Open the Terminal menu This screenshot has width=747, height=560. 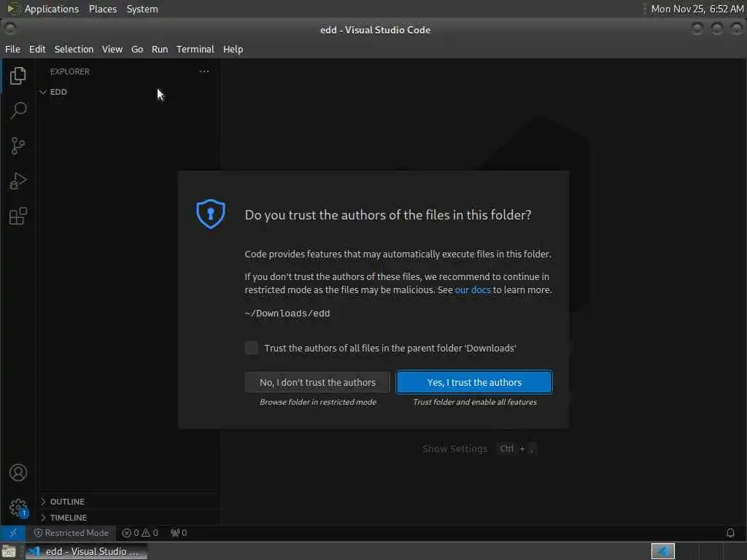coord(196,49)
